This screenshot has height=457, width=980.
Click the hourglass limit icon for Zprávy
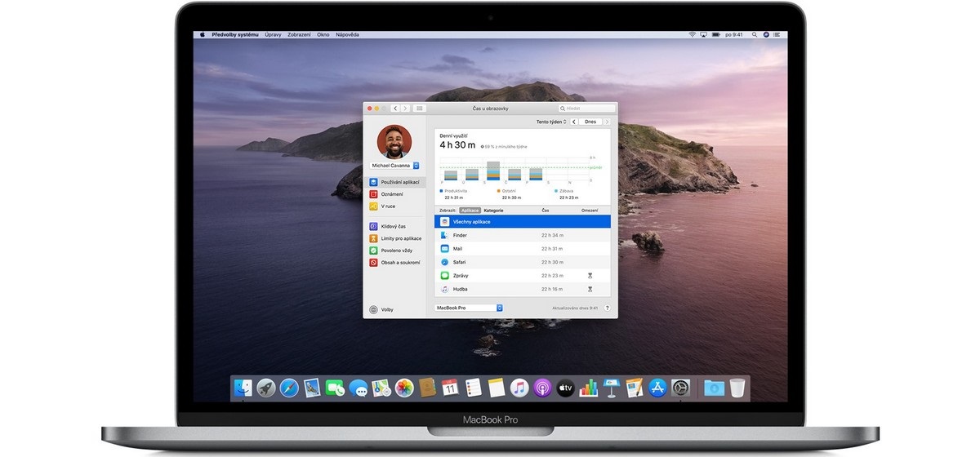pos(590,276)
